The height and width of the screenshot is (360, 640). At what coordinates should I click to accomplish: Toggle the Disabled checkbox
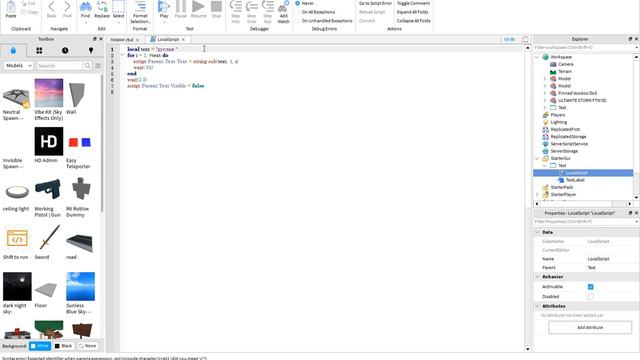590,297
